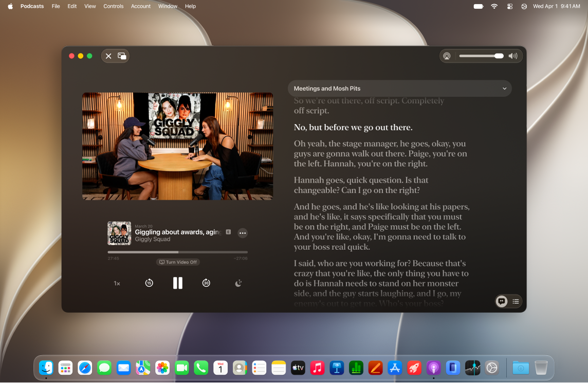The image size is (588, 383).
Task: Open the Podcasts app menu
Action: pos(32,6)
